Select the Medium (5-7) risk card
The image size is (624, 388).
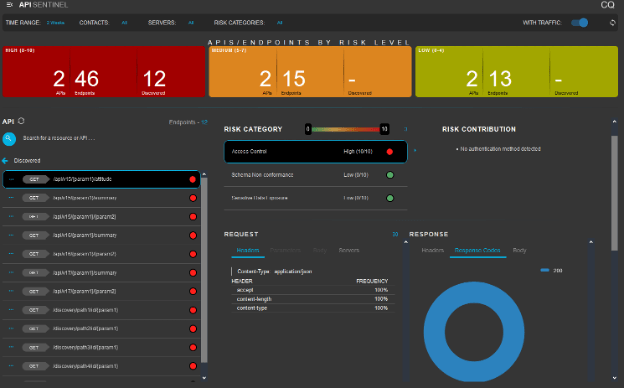click(310, 72)
